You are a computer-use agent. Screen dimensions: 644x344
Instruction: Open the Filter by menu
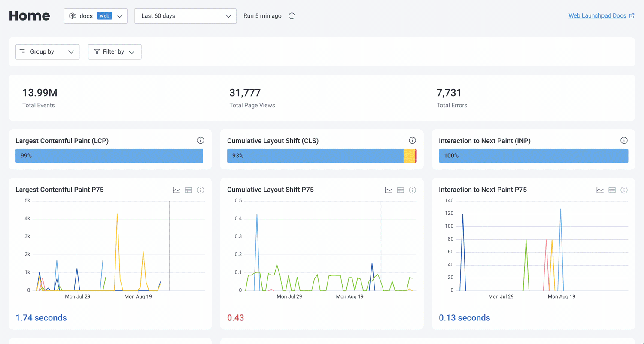[x=115, y=52]
